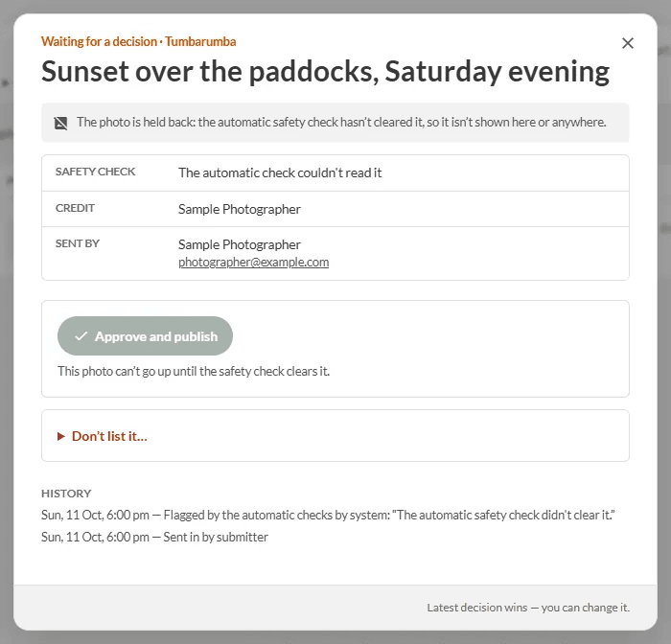Click the SAFETY CHECK row label
Viewport: 671px width, 644px height.
(95, 172)
